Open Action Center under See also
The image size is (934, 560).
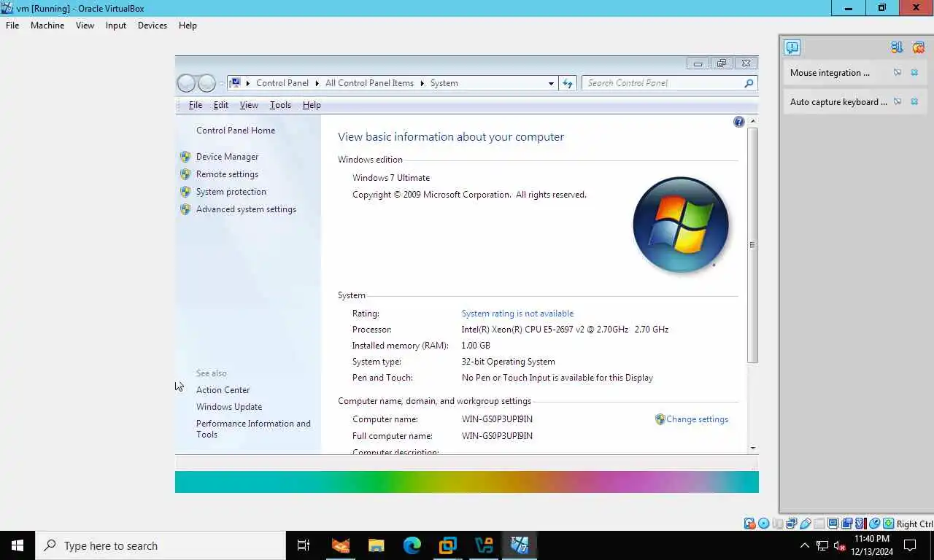(x=223, y=390)
